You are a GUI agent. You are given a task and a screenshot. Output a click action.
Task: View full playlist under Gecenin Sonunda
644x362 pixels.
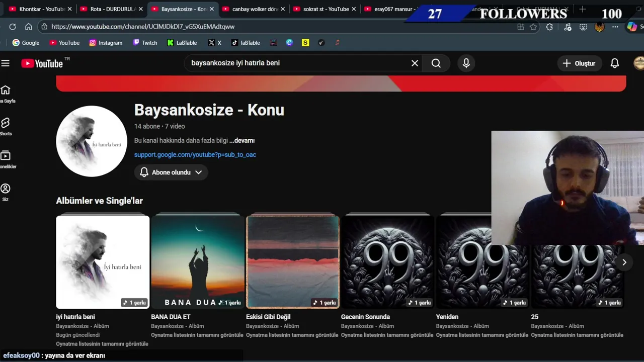[x=387, y=335]
